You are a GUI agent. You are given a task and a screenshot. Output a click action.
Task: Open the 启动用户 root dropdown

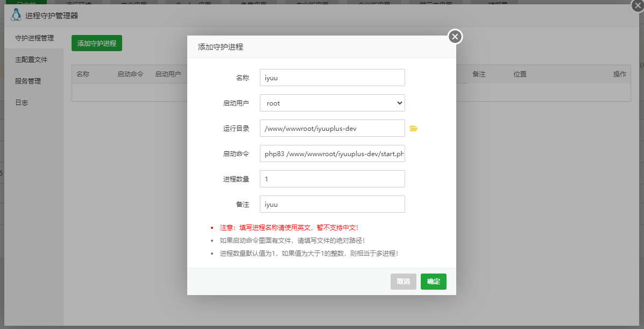pos(332,103)
